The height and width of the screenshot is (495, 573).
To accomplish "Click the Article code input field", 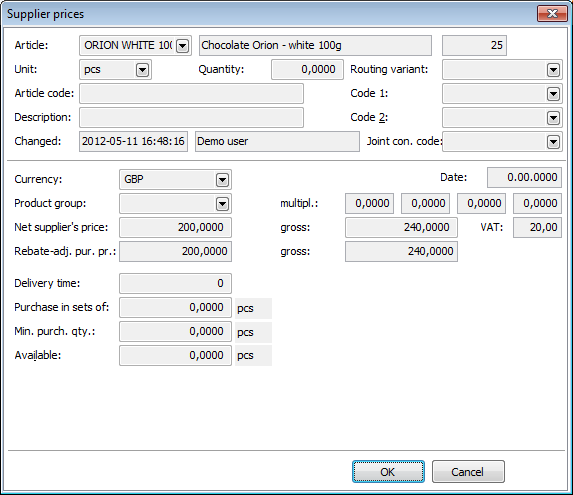I will [x=191, y=94].
